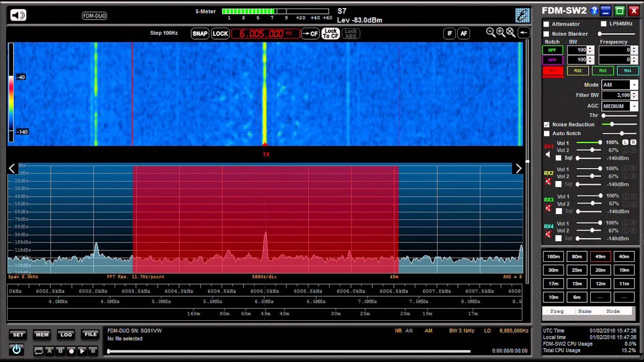Screen dimensions: 644x362
Task: Toggle RX1 right channel R button
Action: (633, 143)
